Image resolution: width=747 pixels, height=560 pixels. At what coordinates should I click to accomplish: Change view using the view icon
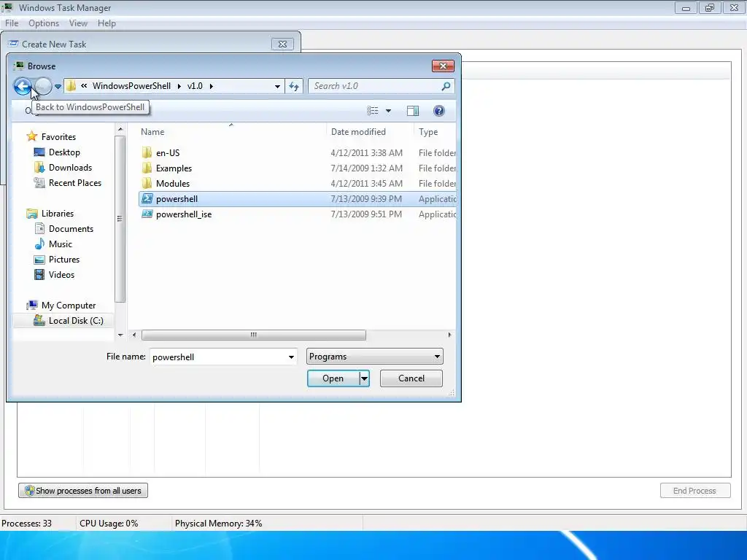tap(373, 111)
